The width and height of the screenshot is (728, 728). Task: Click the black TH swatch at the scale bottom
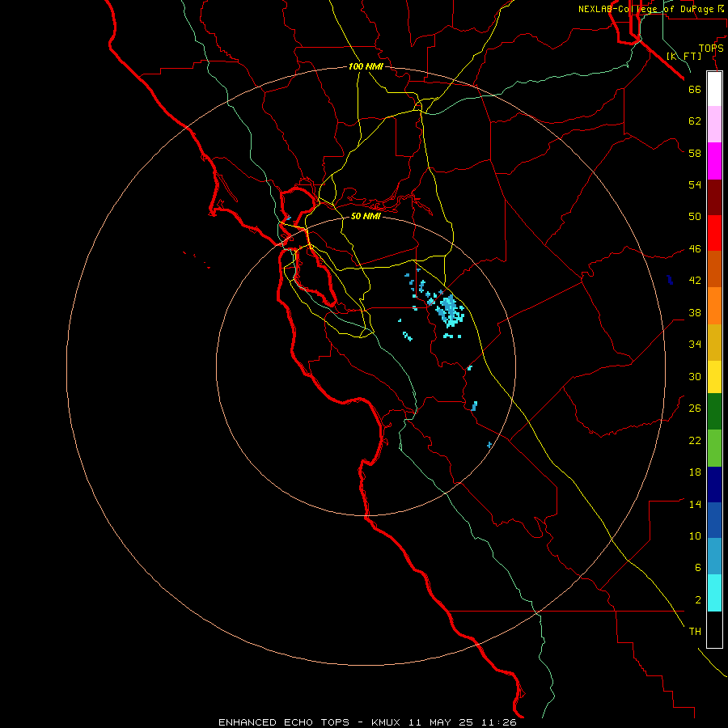point(714,629)
